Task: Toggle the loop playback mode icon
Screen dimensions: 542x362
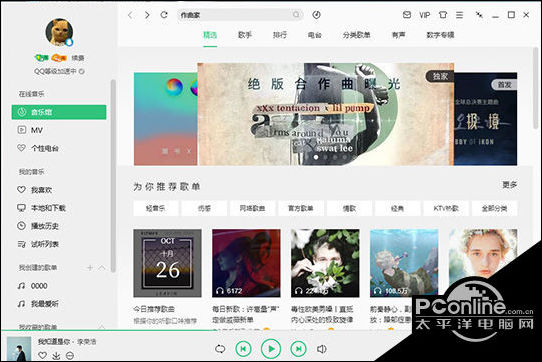Action: 220,349
